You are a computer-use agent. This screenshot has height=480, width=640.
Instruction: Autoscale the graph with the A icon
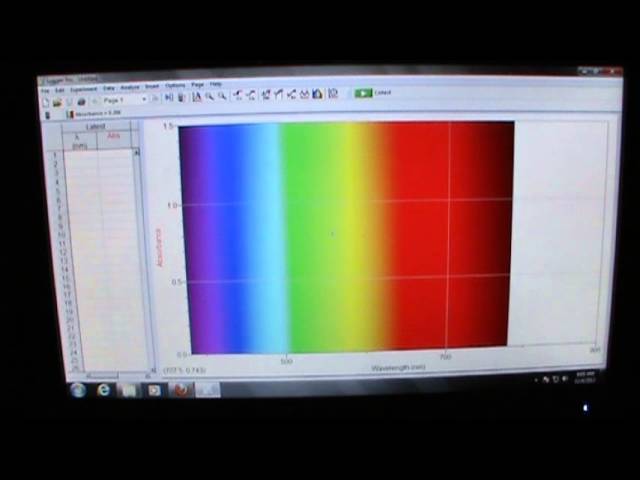pyautogui.click(x=197, y=97)
